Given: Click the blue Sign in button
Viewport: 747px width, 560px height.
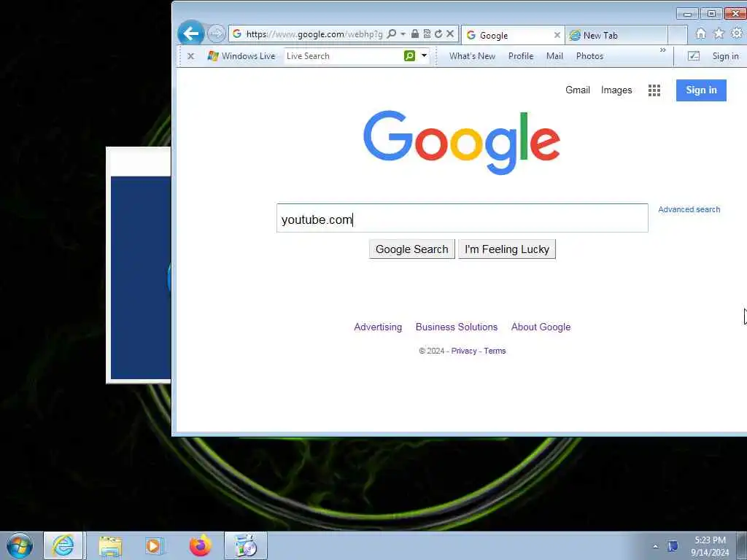Looking at the screenshot, I should pyautogui.click(x=701, y=90).
